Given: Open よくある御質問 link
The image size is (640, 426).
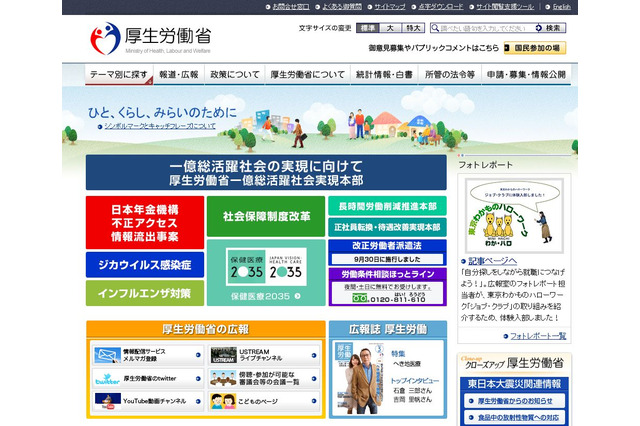Looking at the screenshot, I should pos(342,7).
